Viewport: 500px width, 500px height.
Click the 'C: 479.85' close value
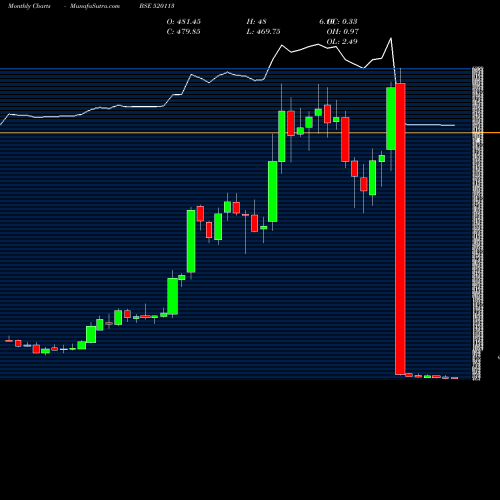pos(184,32)
